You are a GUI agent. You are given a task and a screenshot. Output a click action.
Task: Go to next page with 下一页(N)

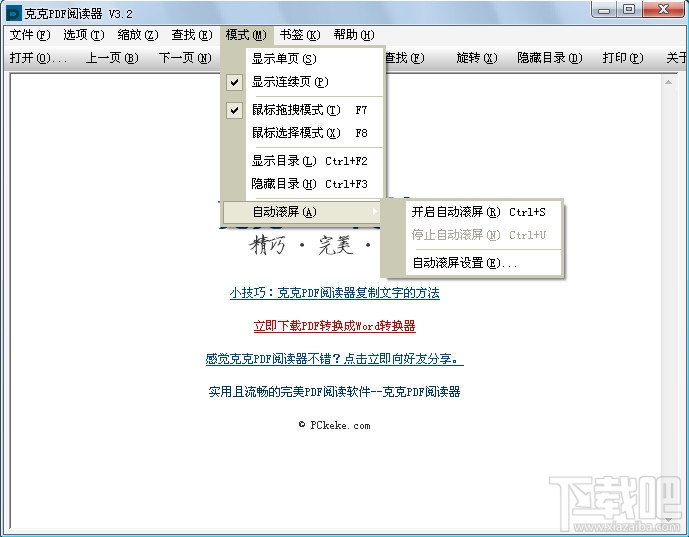tap(185, 58)
